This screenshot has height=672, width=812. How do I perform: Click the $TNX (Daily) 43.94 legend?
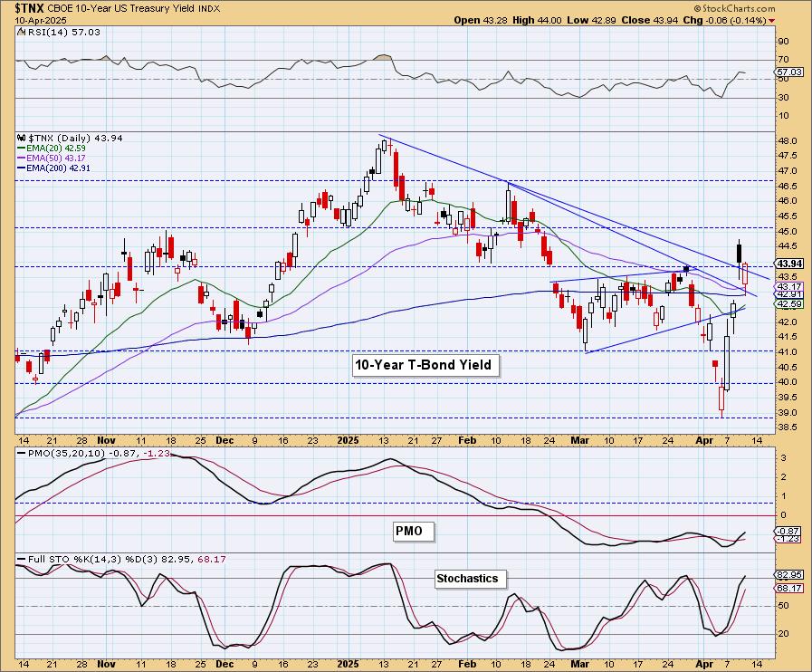(75, 139)
